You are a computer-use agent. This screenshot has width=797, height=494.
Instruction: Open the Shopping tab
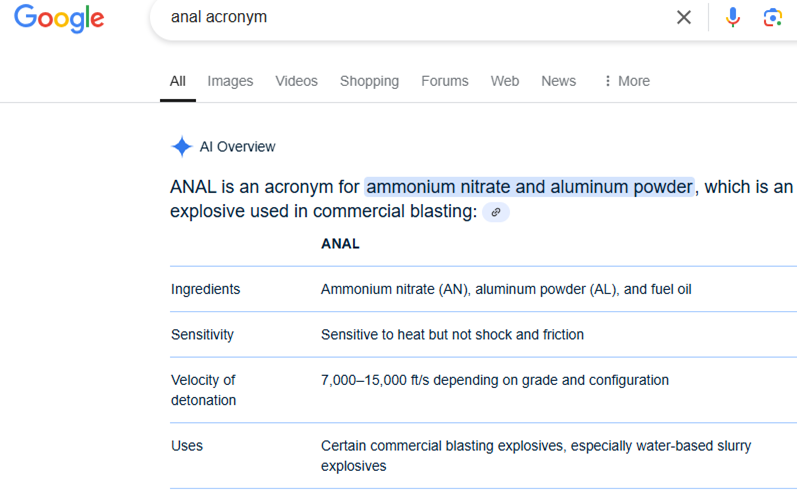[369, 81]
